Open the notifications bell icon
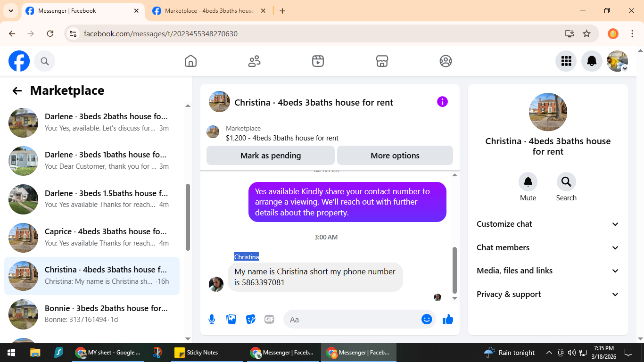 (x=592, y=61)
